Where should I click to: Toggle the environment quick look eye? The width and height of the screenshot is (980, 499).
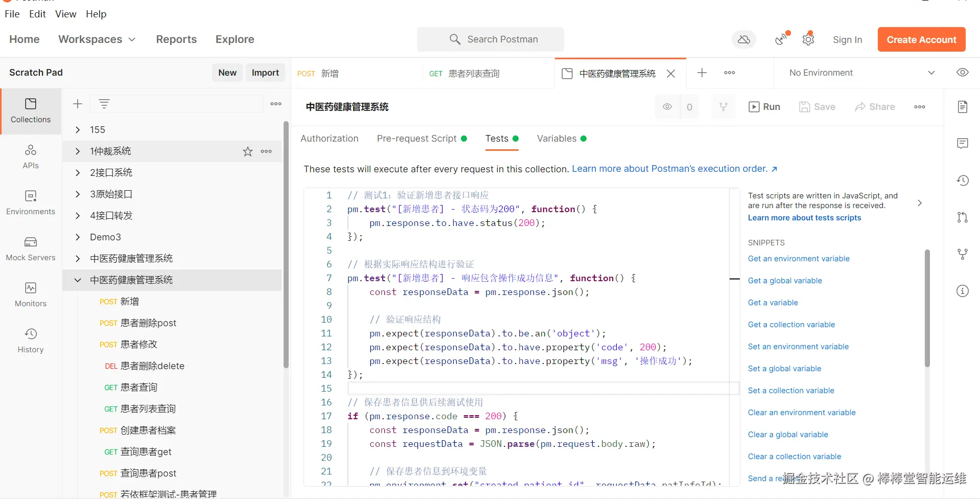963,73
